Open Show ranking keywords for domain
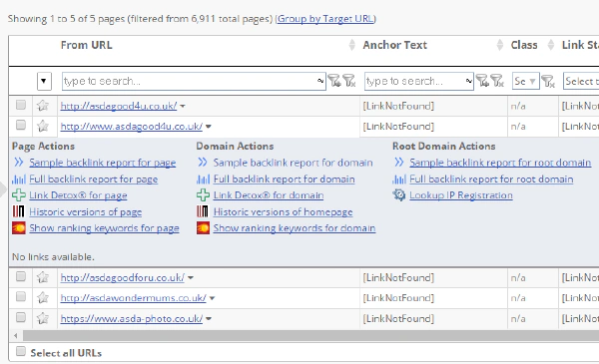The image size is (599, 364). (295, 228)
